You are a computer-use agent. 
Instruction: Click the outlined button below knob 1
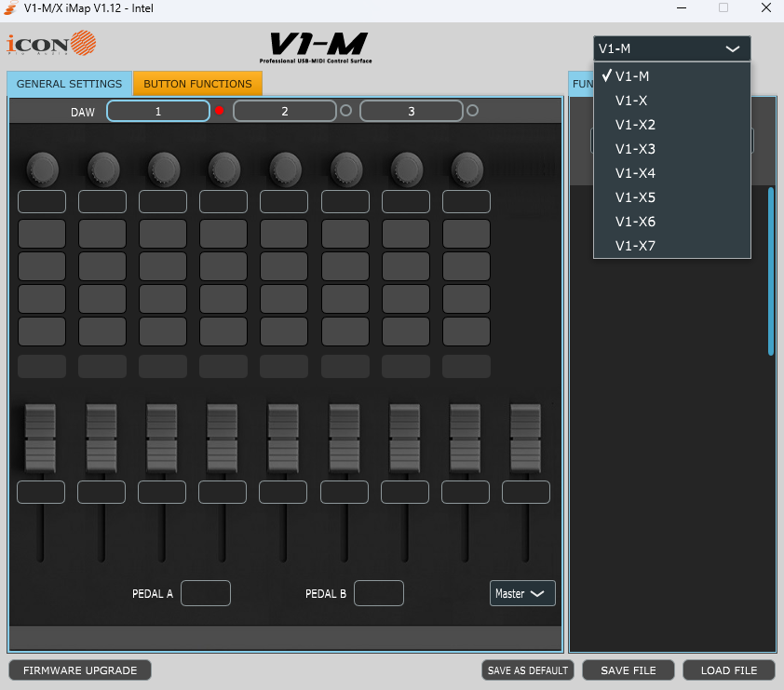[x=42, y=201]
